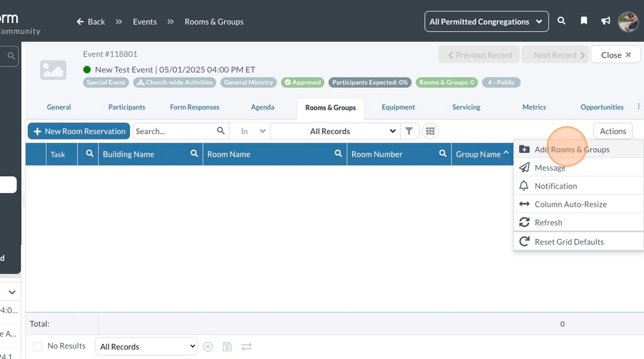Choose Add Rooms & Groups menu item
The height and width of the screenshot is (359, 644).
578,149
